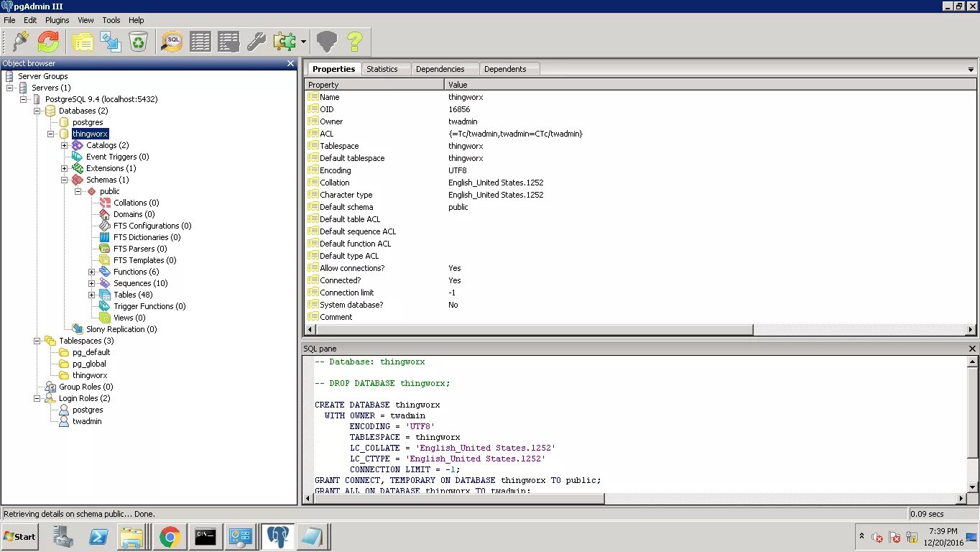The width and height of the screenshot is (980, 552).
Task: Expand the Functions (6) node
Action: (x=92, y=272)
